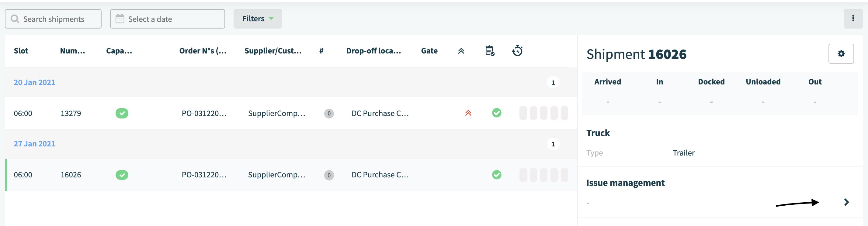Click the search magnifier icon
The height and width of the screenshot is (226, 868).
coord(15,19)
